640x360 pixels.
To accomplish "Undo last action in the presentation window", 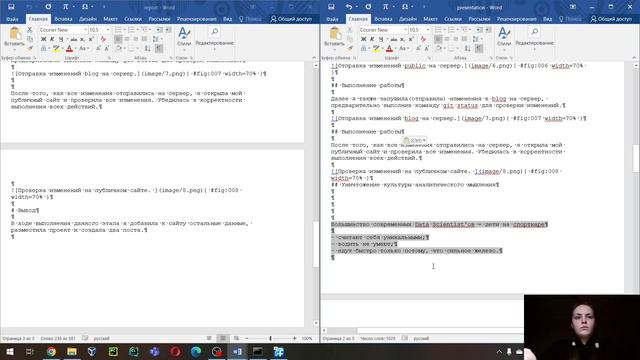I will tap(349, 7).
